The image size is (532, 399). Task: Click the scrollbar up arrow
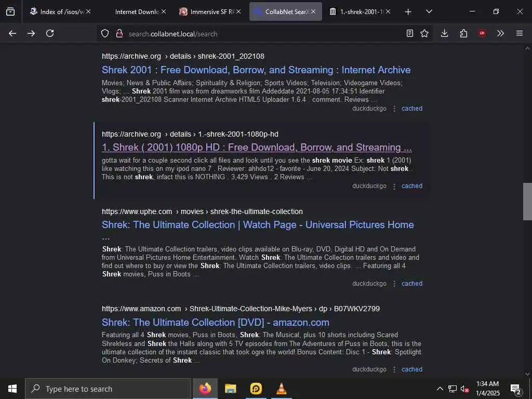pyautogui.click(x=527, y=48)
